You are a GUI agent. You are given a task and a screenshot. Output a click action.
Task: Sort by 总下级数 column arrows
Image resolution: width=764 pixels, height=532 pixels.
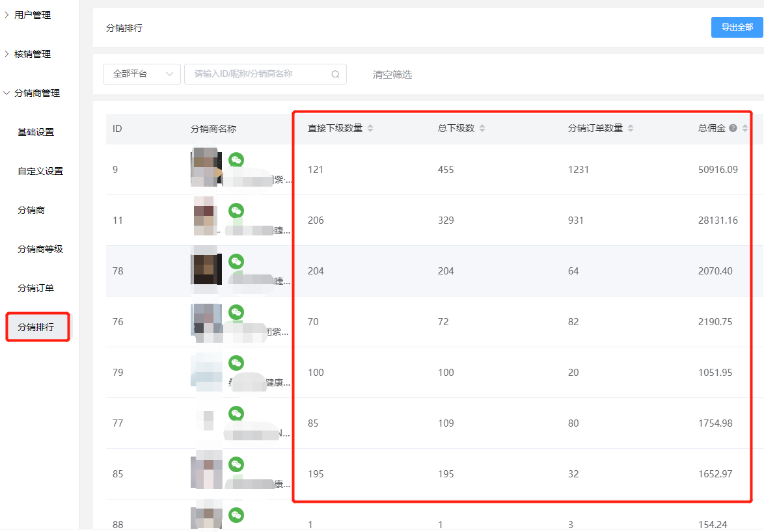coord(482,128)
